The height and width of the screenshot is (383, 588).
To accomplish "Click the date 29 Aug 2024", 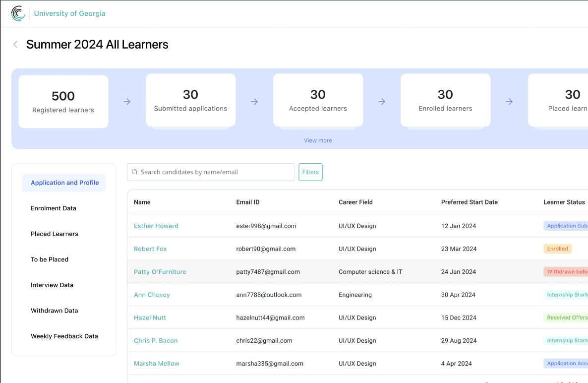I will click(x=459, y=341).
